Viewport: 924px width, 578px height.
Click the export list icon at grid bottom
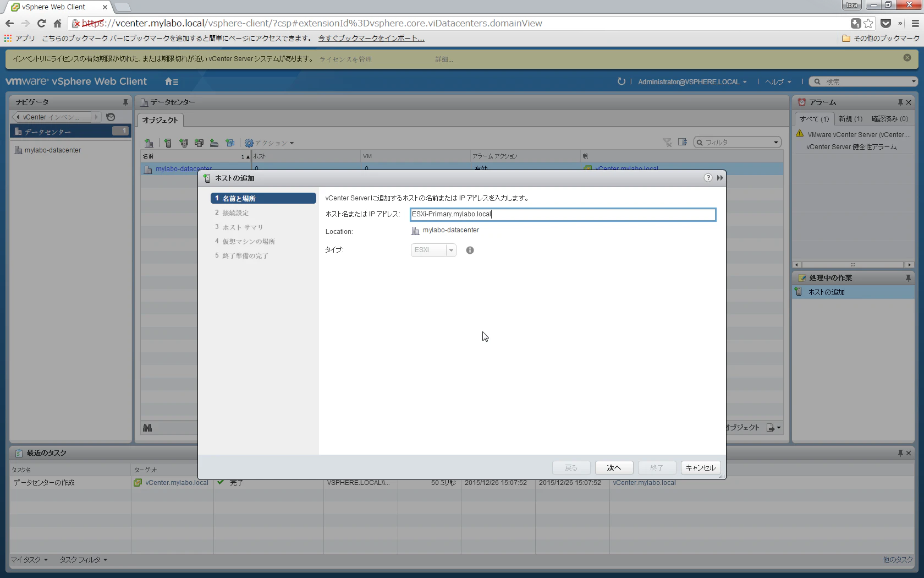(x=773, y=428)
